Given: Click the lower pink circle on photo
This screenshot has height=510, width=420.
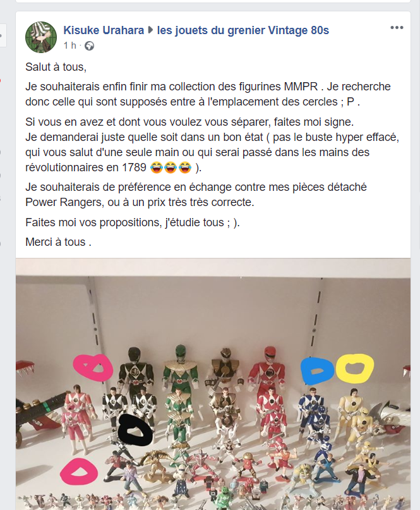Looking at the screenshot, I should pos(79,472).
